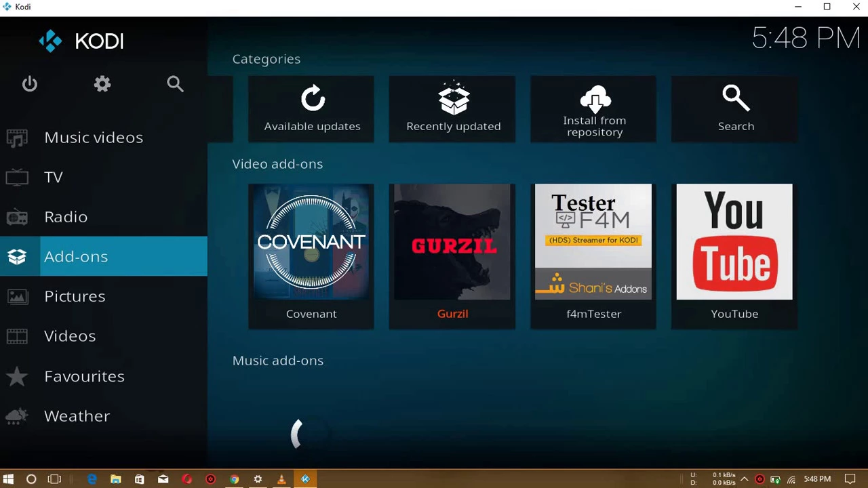The height and width of the screenshot is (488, 868).
Task: Open Windows Settings gear in taskbar
Action: click(x=258, y=479)
